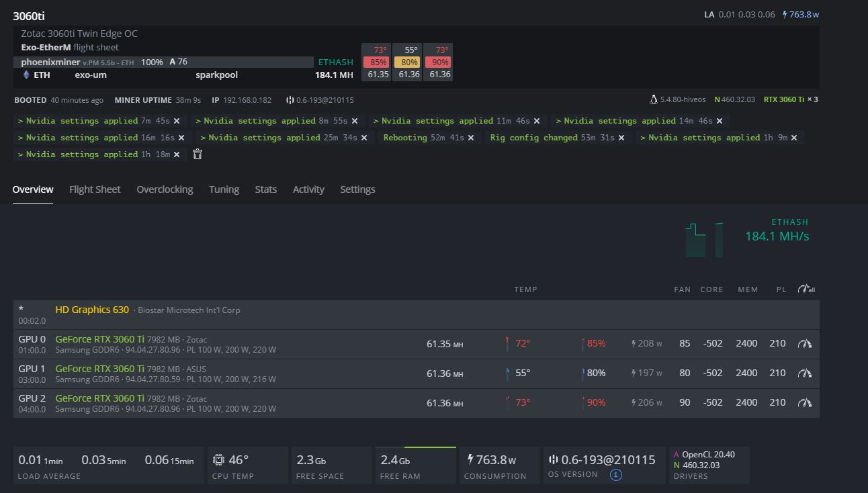This screenshot has height=493, width=868.
Task: Click the OS version icon in bottom panel
Action: 554,460
